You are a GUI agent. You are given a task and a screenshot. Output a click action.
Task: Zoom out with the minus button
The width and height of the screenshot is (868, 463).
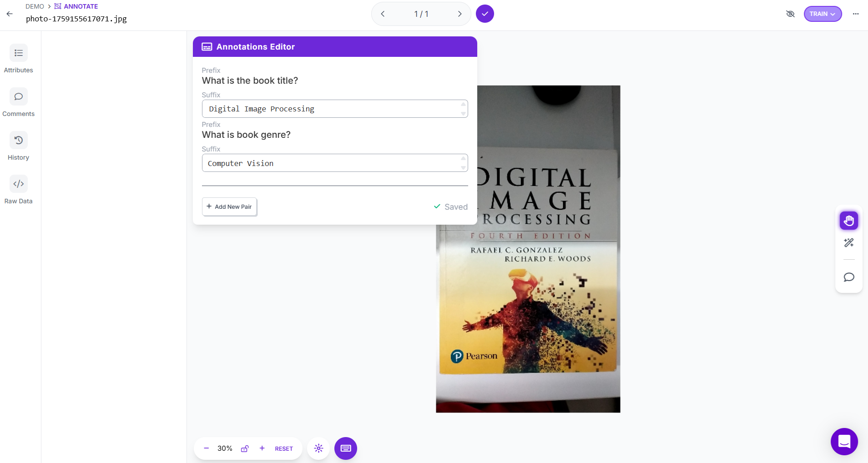point(206,448)
